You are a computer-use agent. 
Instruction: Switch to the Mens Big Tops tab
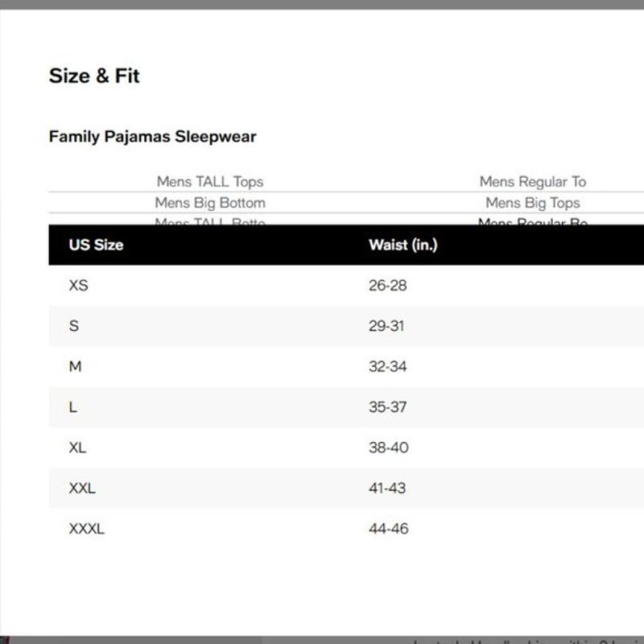click(533, 203)
